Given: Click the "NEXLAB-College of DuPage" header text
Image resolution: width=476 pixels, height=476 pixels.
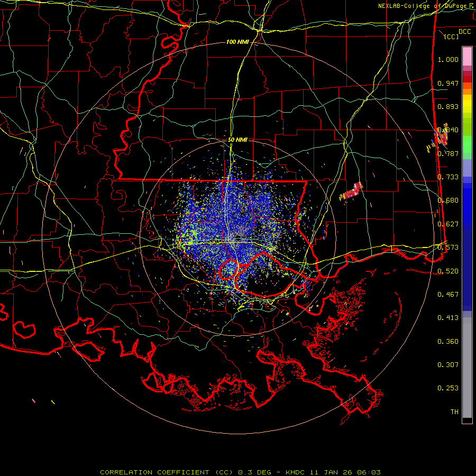Looking at the screenshot, I should click(x=422, y=6).
